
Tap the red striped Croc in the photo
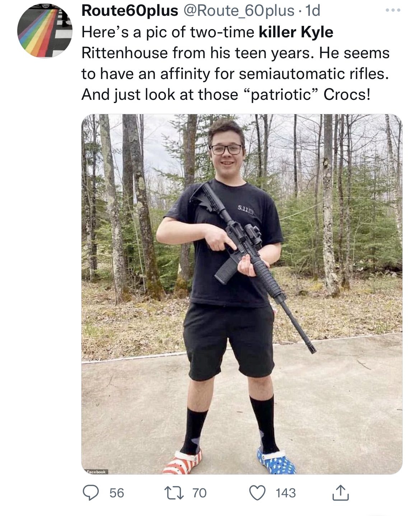(182, 462)
